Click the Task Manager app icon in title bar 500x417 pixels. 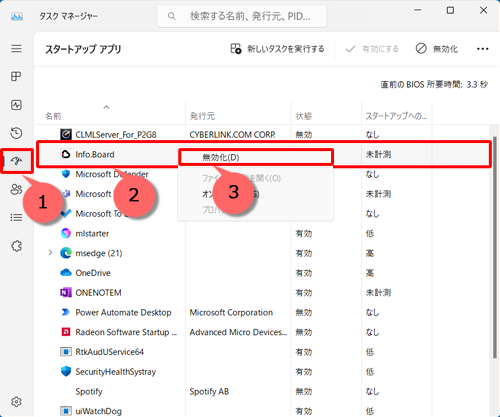click(17, 16)
